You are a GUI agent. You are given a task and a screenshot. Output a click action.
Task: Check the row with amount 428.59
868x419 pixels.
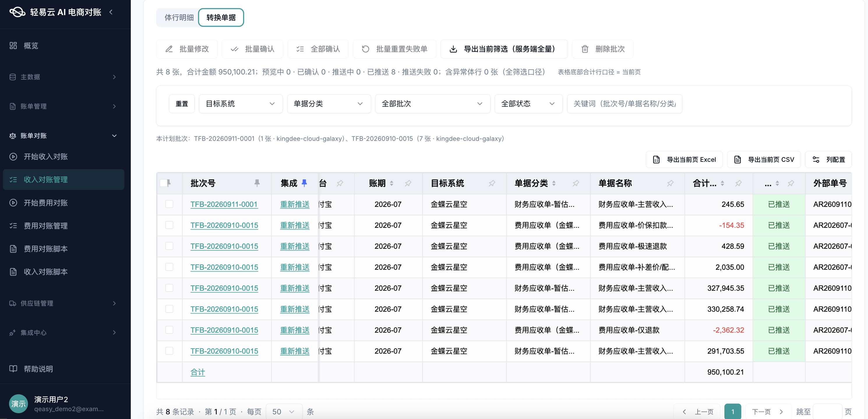(169, 246)
